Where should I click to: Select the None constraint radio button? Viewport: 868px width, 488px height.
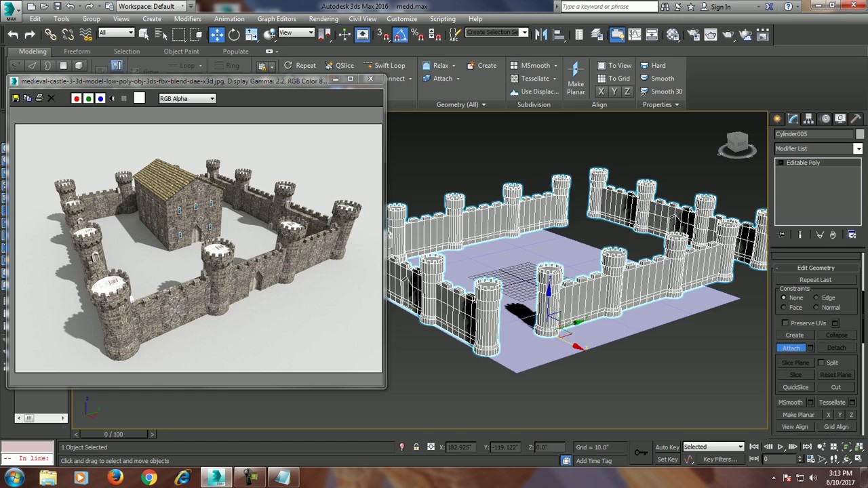coord(784,298)
